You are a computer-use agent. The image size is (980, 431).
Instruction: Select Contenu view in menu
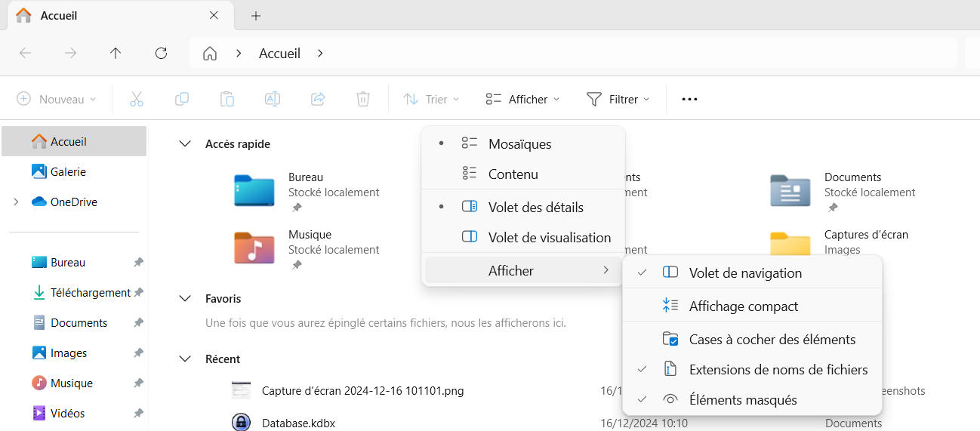tap(513, 174)
